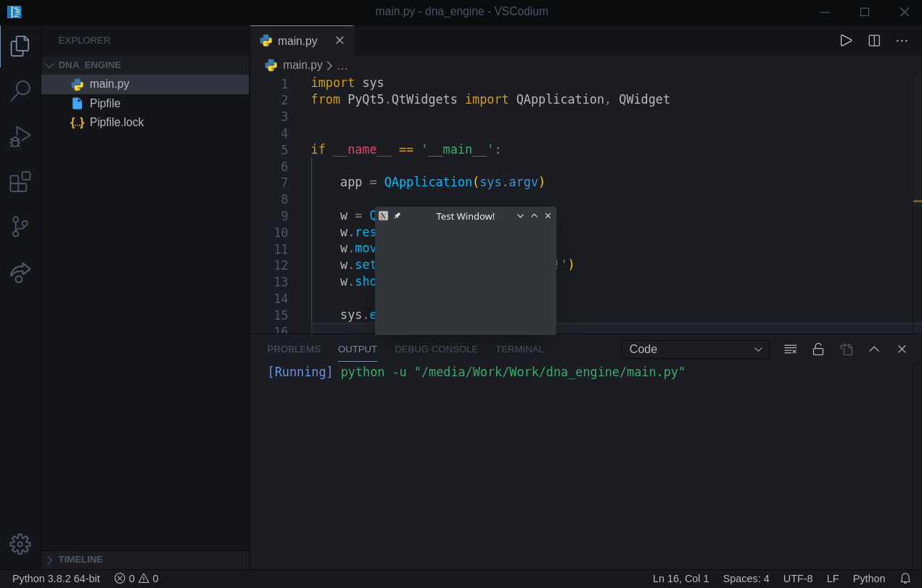Close the Test Window
Viewport: 922px width, 588px height.
pyautogui.click(x=548, y=216)
